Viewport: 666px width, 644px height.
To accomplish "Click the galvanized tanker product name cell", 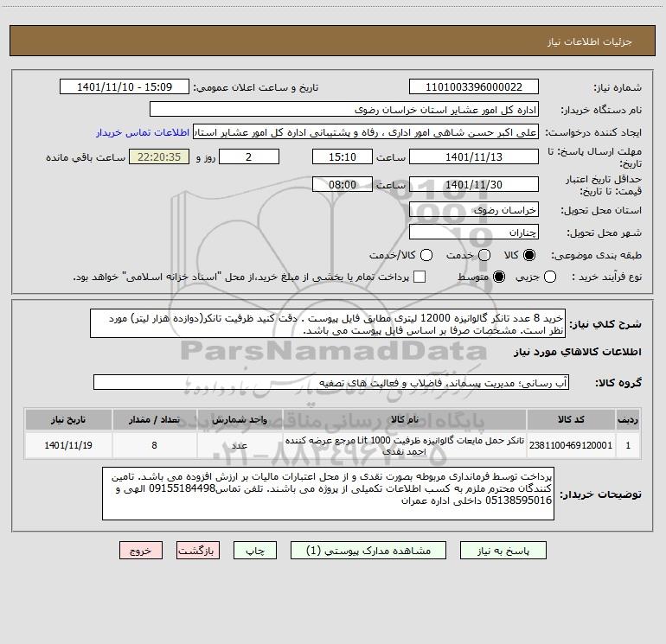I will [x=405, y=445].
